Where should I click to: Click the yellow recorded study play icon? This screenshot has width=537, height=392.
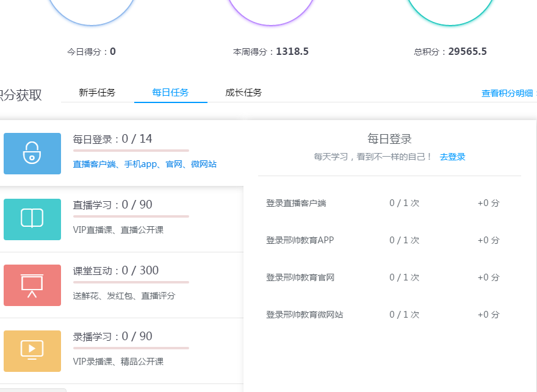pos(32,351)
